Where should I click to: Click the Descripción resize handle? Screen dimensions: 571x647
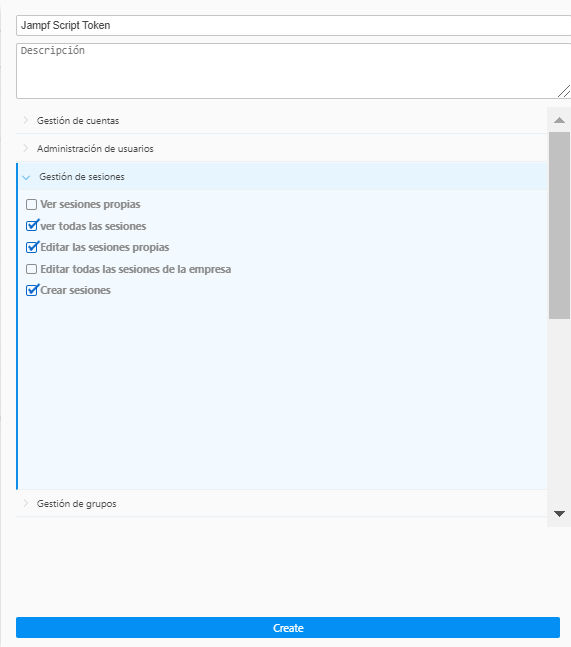(x=564, y=91)
